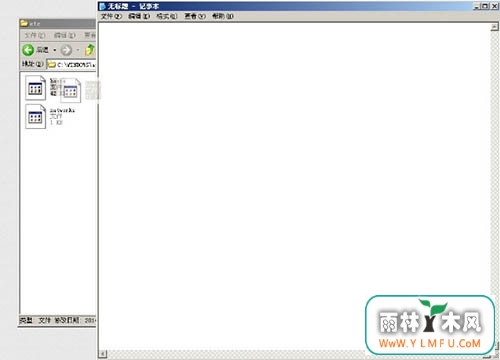Open Notepad's 文件(F) menu

[x=111, y=16]
